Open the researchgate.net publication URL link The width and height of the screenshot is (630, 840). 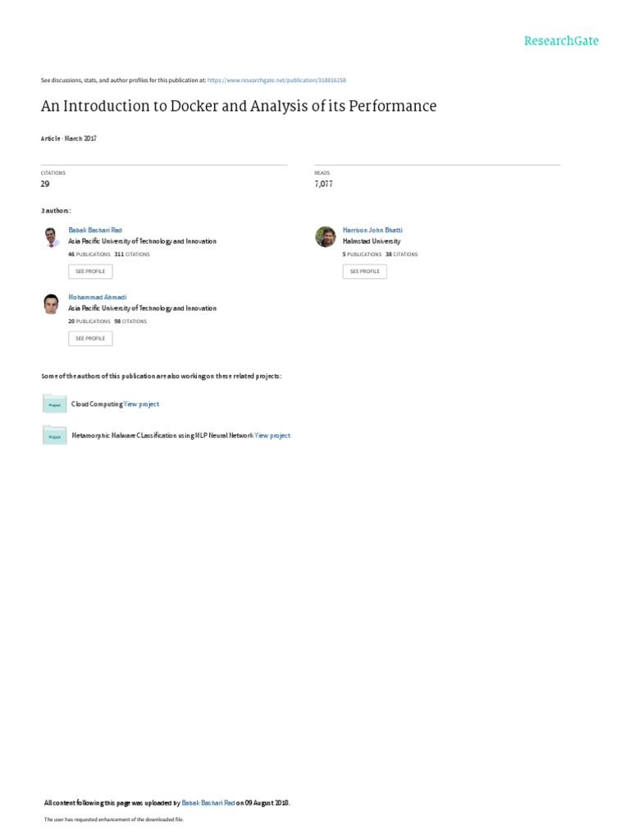[x=276, y=80]
